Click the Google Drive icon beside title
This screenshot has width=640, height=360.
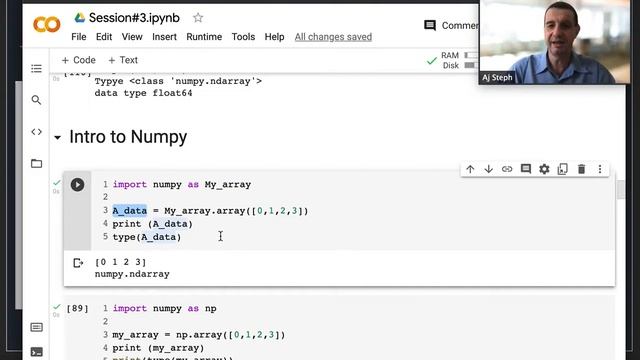pos(80,18)
